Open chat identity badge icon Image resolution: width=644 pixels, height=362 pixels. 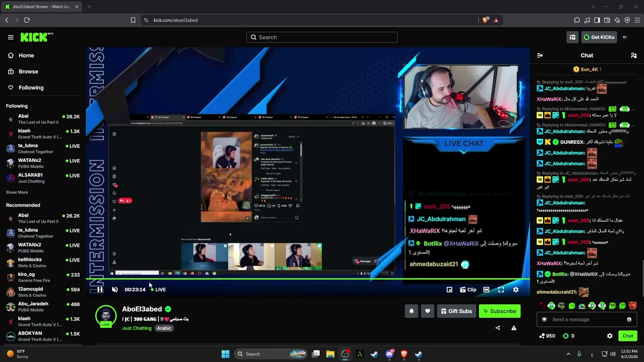coord(544,319)
